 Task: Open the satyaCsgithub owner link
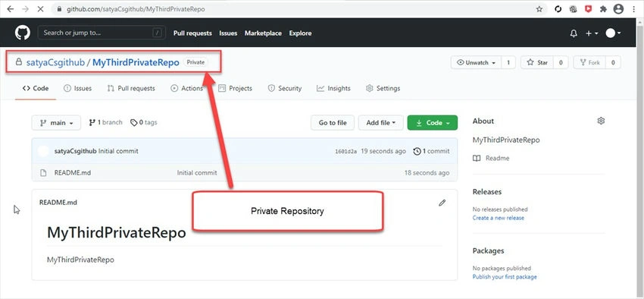(x=55, y=62)
